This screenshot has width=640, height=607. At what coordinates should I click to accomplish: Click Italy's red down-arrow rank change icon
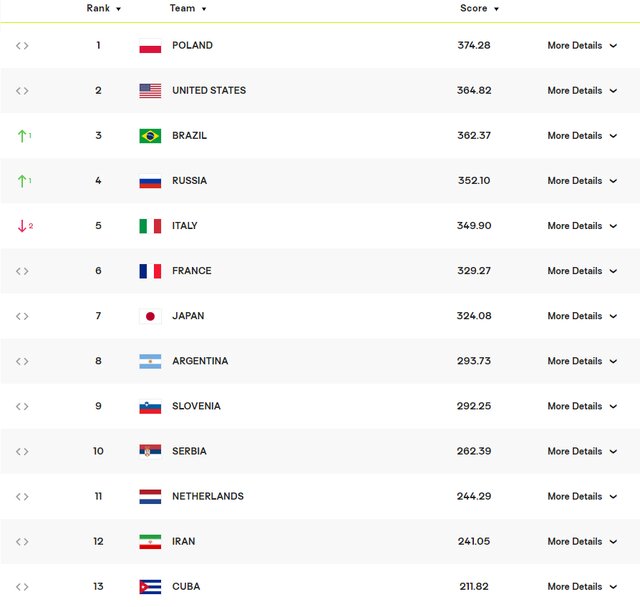23,226
